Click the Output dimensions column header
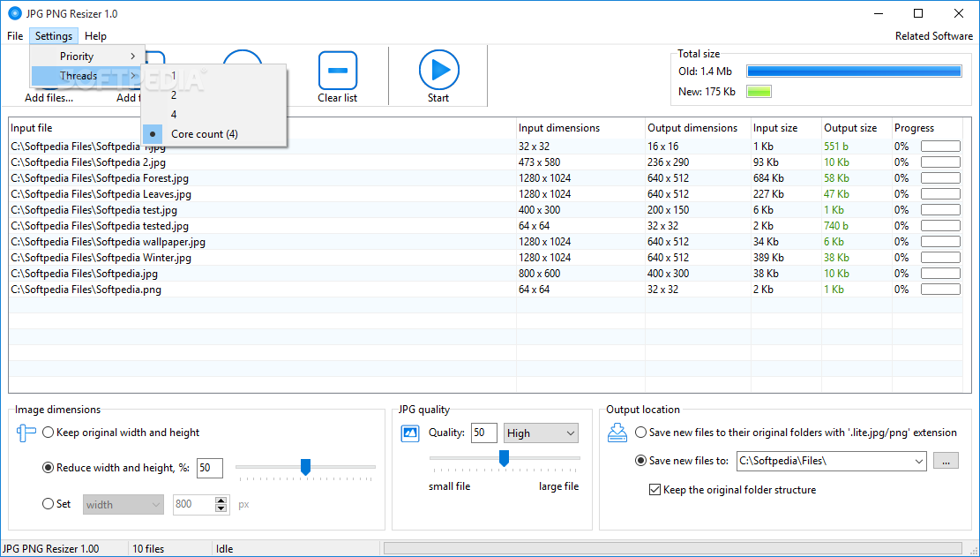980x557 pixels. click(698, 127)
